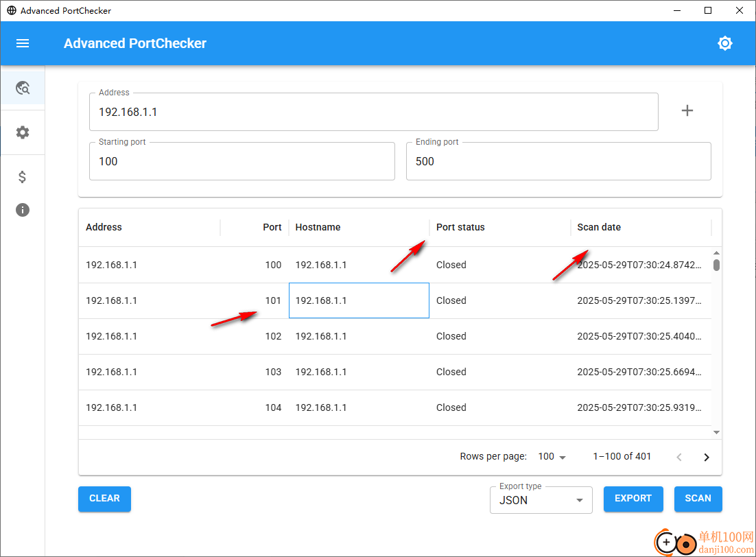This screenshot has width=756, height=557.
Task: Click the Address input field
Action: pyautogui.click(x=374, y=112)
